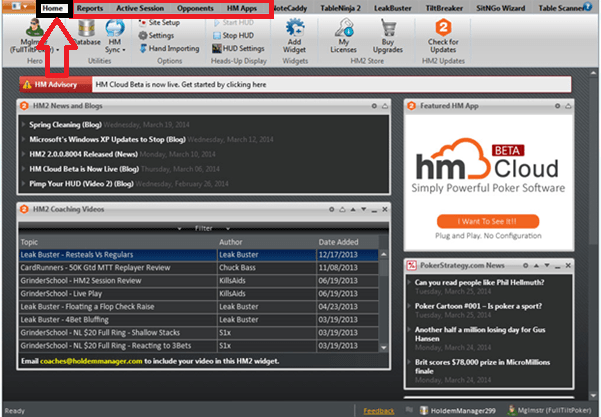The width and height of the screenshot is (601, 417).
Task: Open quick access dropdown beside app button
Action: pyautogui.click(x=25, y=6)
